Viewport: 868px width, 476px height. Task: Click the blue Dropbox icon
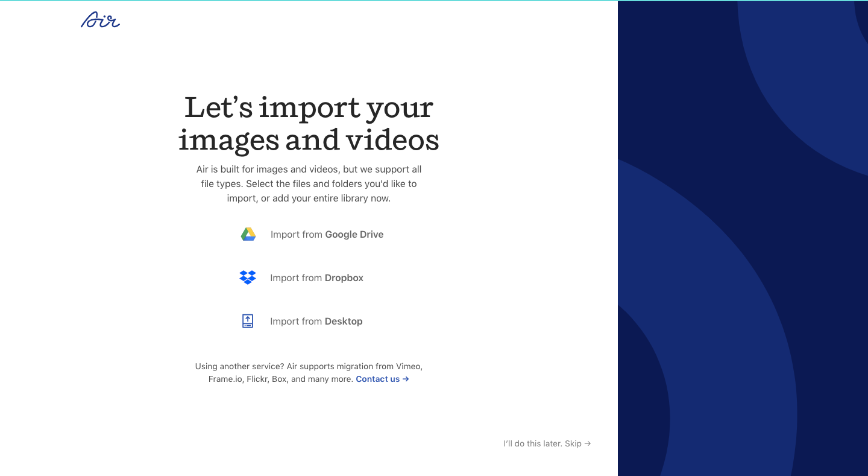coord(248,278)
